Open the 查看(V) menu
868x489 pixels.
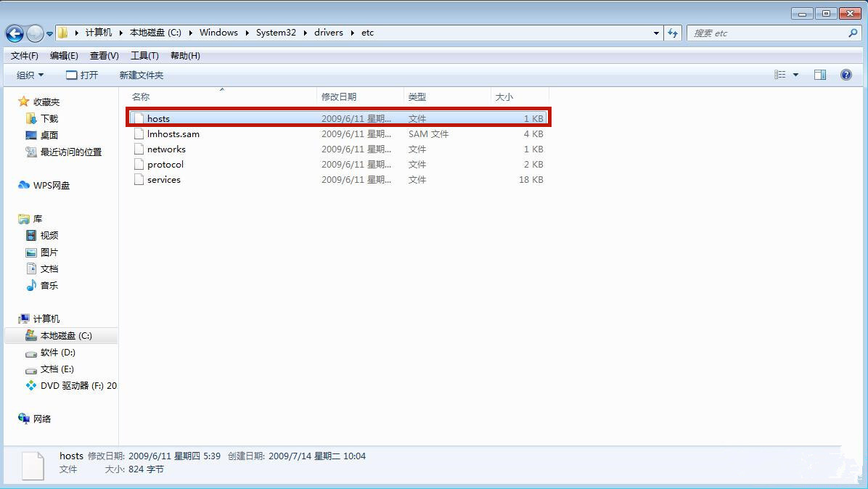pos(103,55)
